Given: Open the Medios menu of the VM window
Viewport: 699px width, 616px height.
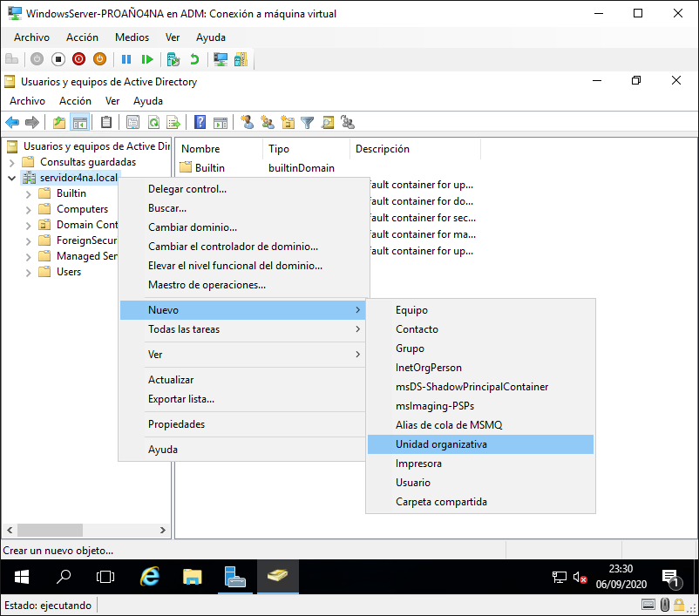Looking at the screenshot, I should pos(132,37).
